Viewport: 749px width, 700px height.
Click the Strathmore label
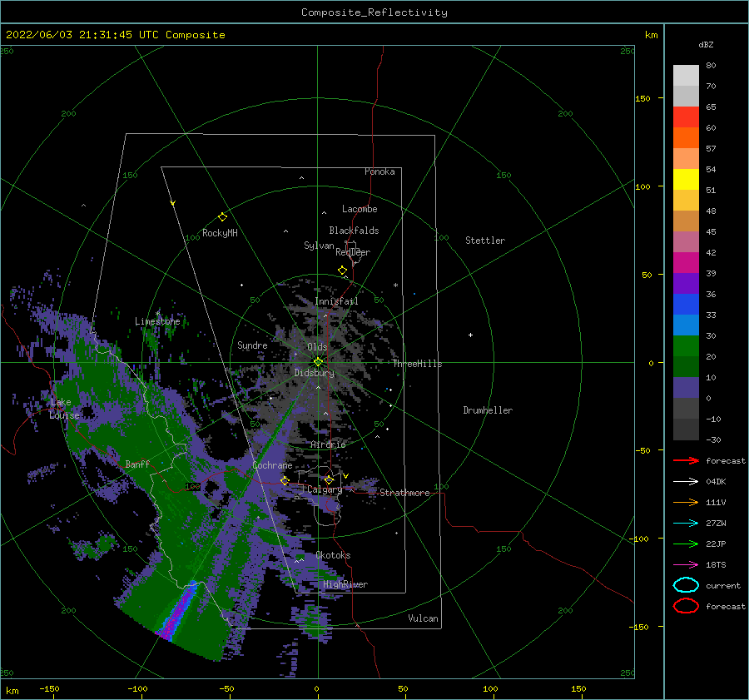[x=404, y=493]
